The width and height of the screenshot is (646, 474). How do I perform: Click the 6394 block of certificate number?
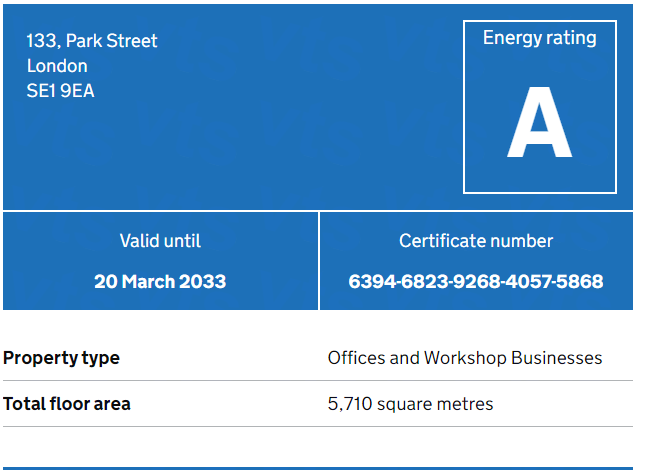pyautogui.click(x=371, y=281)
